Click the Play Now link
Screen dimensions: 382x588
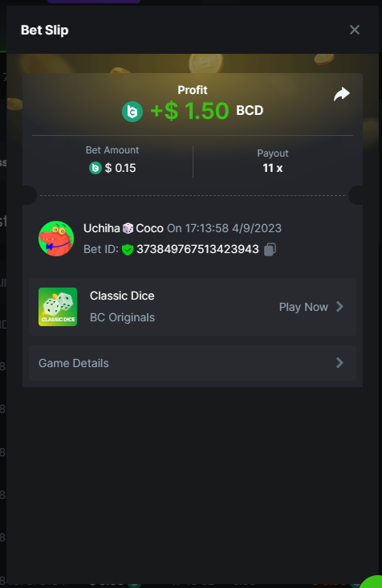tap(303, 307)
